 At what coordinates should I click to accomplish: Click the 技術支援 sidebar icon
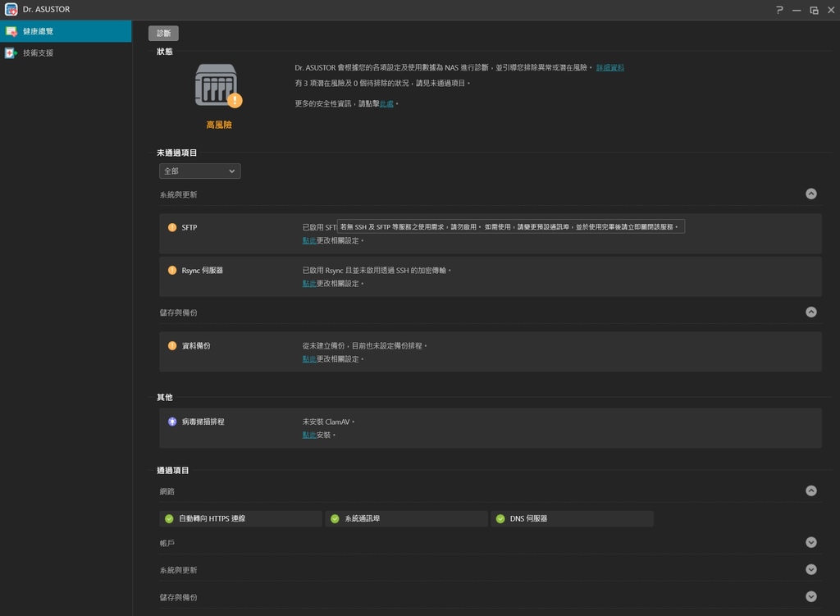click(11, 53)
